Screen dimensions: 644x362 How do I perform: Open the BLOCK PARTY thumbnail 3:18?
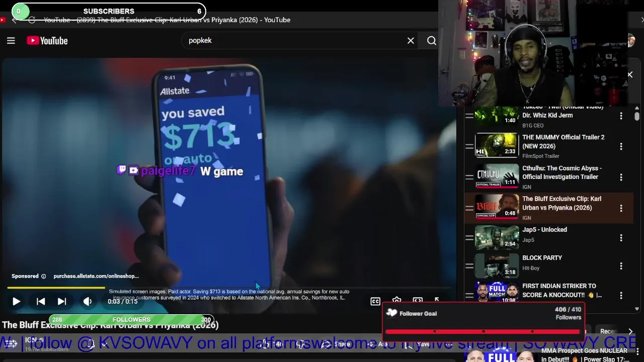tap(497, 266)
